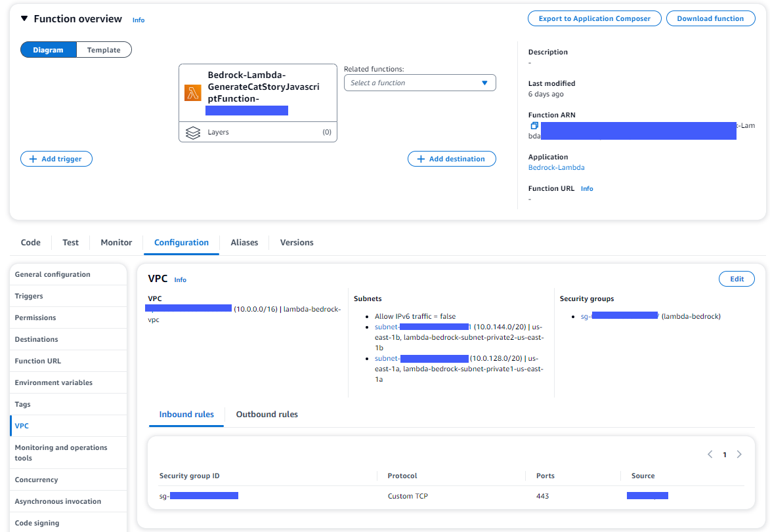This screenshot has width=770, height=532.
Task: Click the Ports column header
Action: point(545,476)
